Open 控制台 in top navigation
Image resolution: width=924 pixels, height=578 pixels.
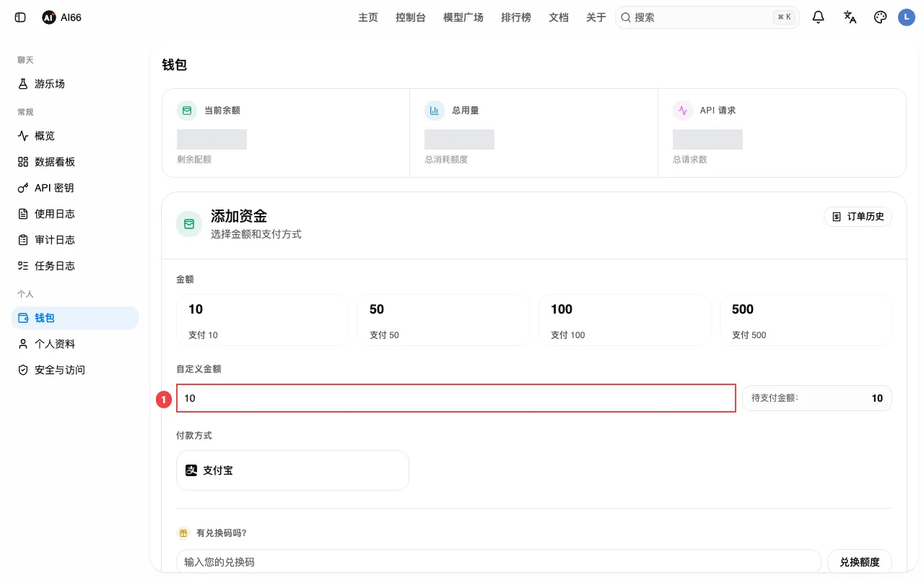(x=411, y=17)
